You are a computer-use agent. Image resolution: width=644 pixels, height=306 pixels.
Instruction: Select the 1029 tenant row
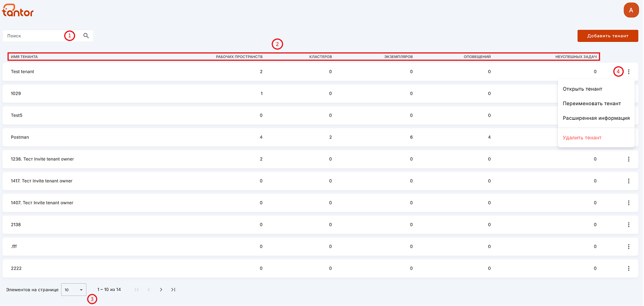[320, 93]
